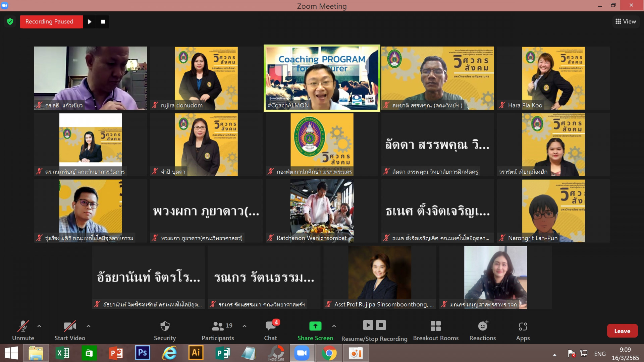
Task: Expand the arrow beside Participants
Action: pyautogui.click(x=245, y=326)
